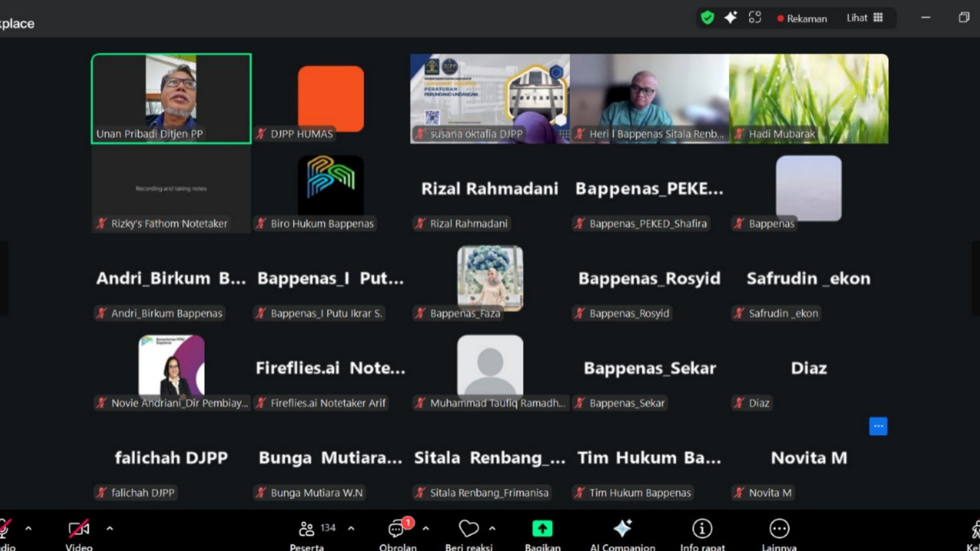This screenshot has height=551, width=980.
Task: Expand the video options chevron
Action: [x=110, y=529]
